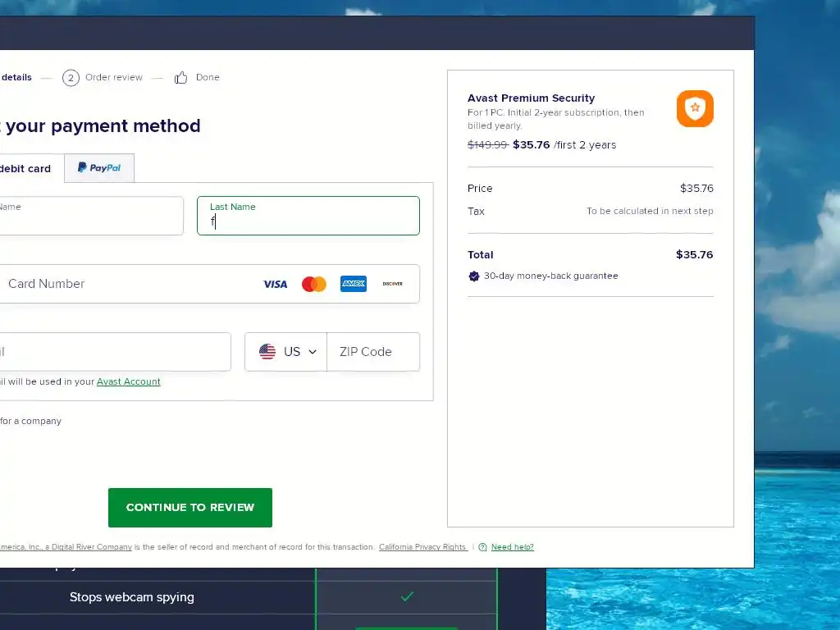
Task: Click the thumbs-up Done step icon
Action: pyautogui.click(x=180, y=78)
